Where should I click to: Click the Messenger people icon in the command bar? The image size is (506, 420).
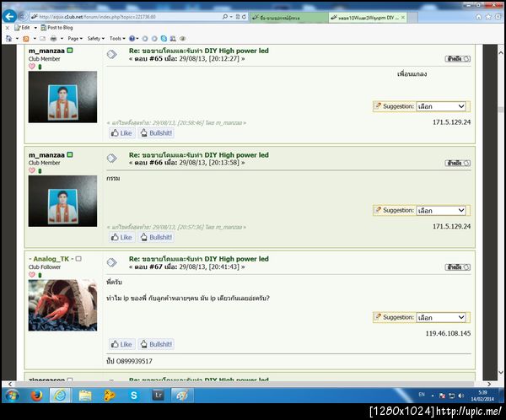tap(173, 39)
